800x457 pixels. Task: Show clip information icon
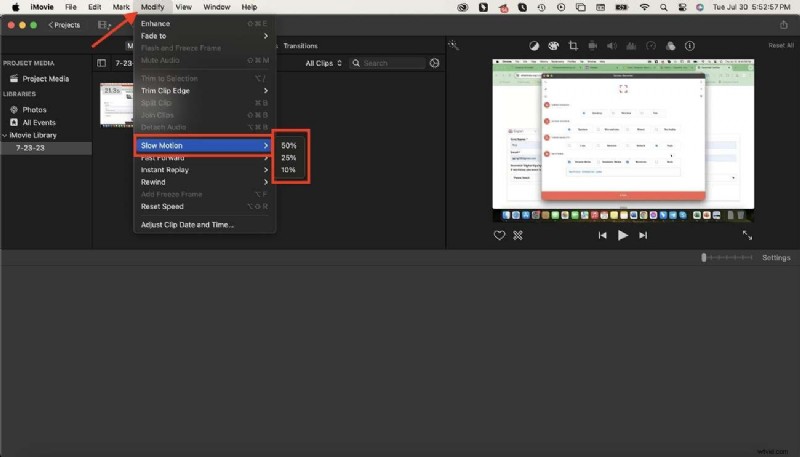(690, 46)
